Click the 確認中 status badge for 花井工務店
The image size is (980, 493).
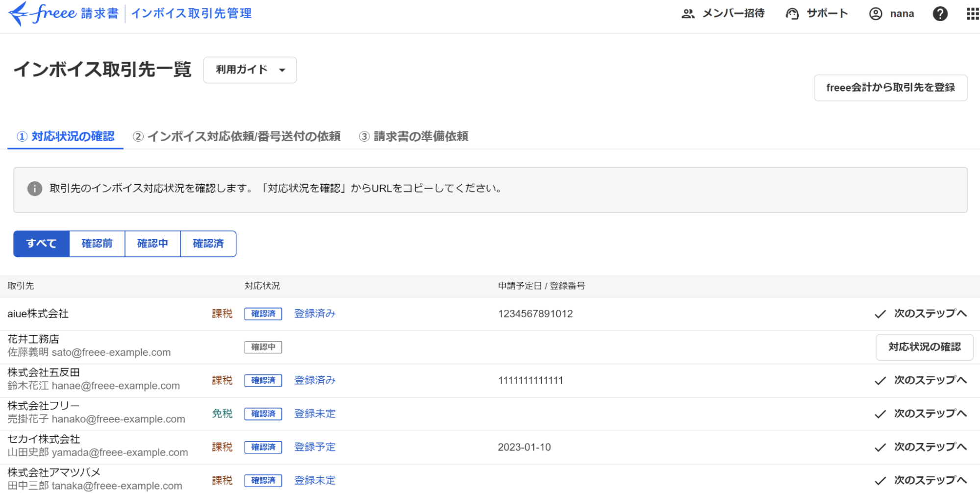click(x=263, y=347)
